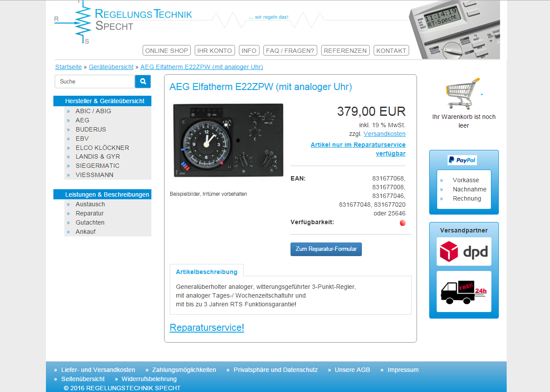Click 'Ihr Warenkorb ist noch leer' text
Image resolution: width=550 pixels, height=392 pixels.
pos(464,121)
